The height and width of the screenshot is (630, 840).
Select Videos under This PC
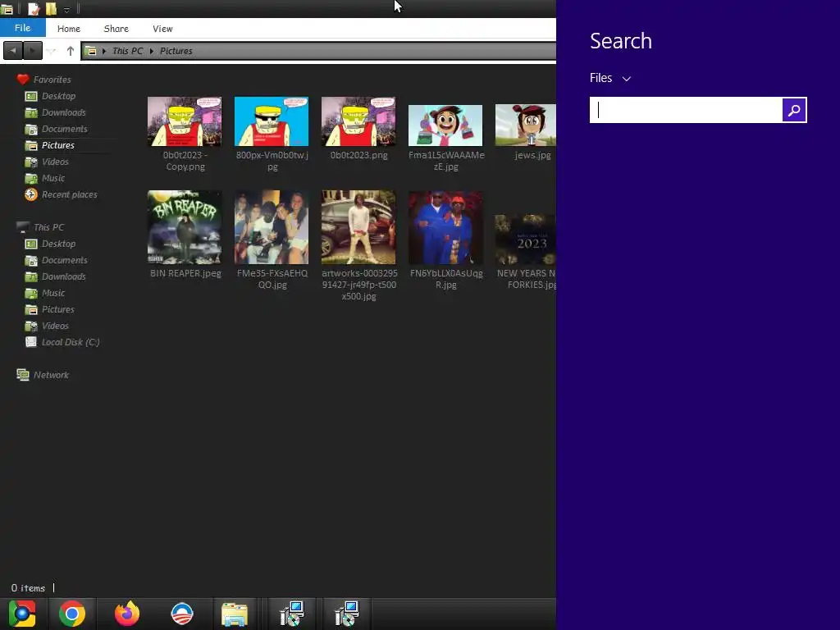coord(55,326)
